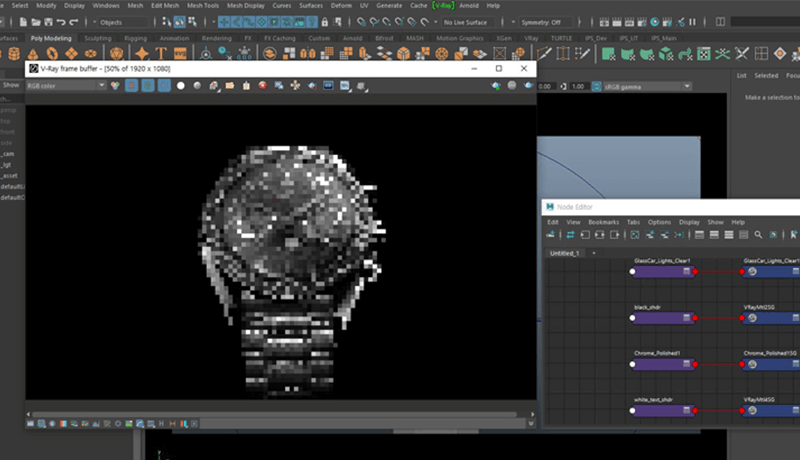
Task: Toggle select by object type mode icon
Action: [x=180, y=22]
